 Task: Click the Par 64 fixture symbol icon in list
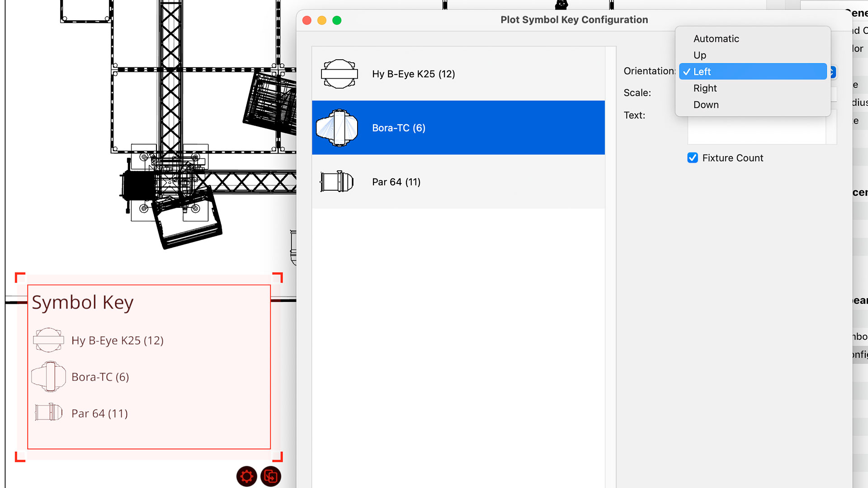click(x=337, y=182)
